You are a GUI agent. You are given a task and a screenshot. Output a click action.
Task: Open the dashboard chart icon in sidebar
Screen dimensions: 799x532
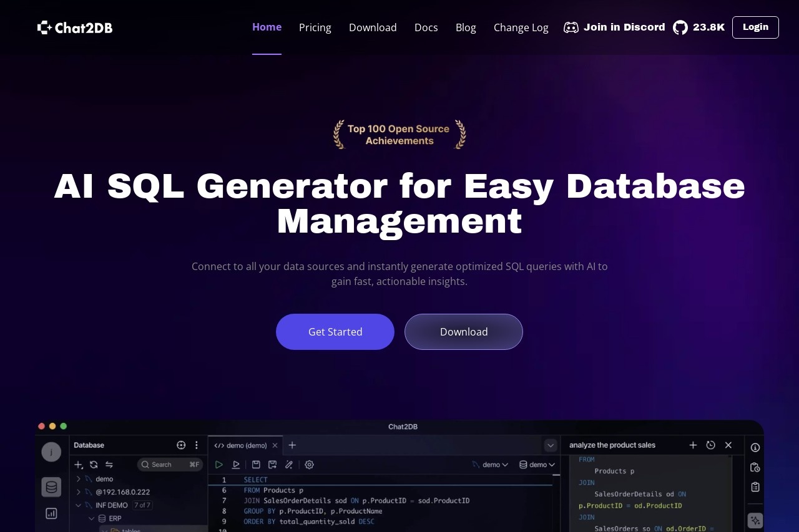[x=51, y=513]
